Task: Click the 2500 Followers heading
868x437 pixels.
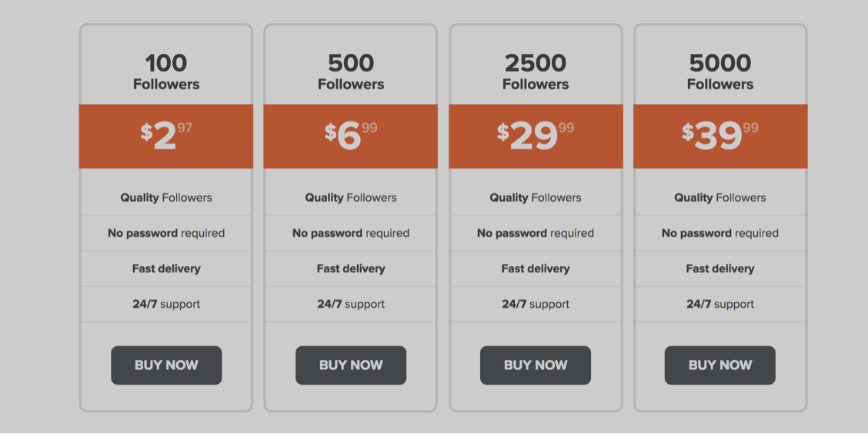Action: [536, 72]
